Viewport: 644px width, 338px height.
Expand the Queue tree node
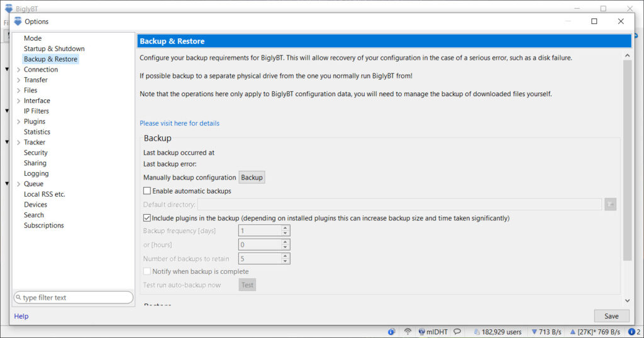(x=18, y=184)
